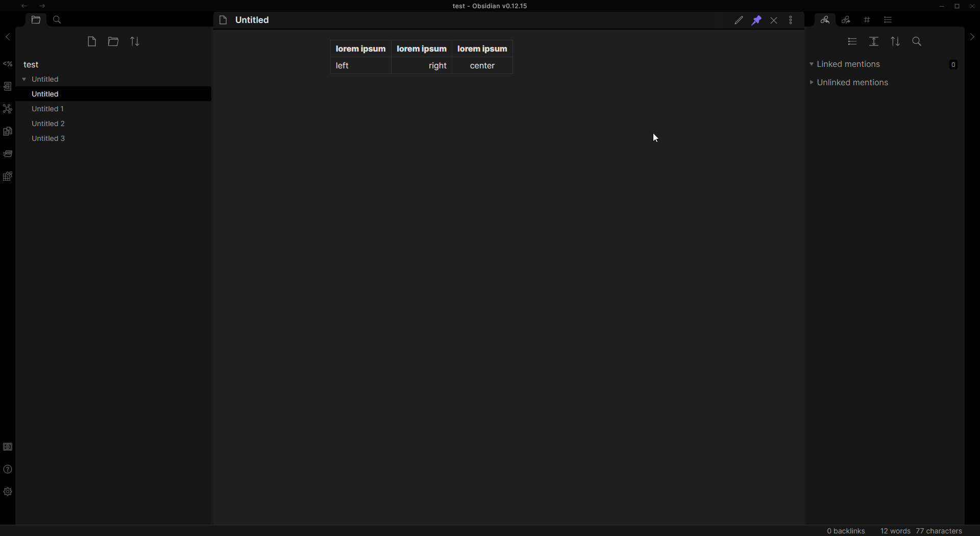Open Obsidian settings gear
Screen dimensions: 980x536
[x=8, y=492]
